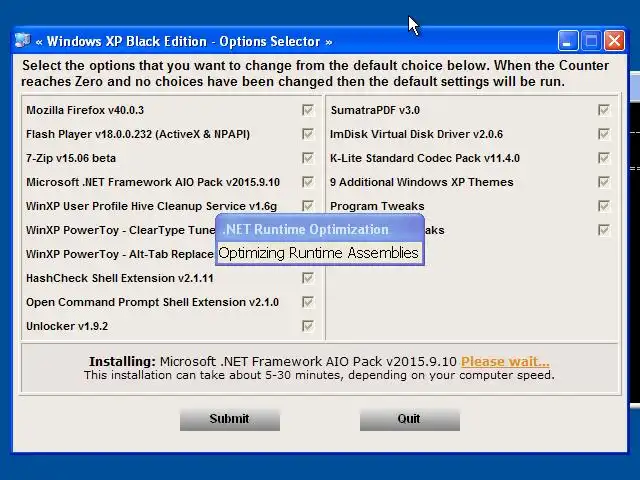Uncheck the 7-Zip v15.06 beta checkbox
This screenshot has height=480, width=640.
pyautogui.click(x=308, y=158)
